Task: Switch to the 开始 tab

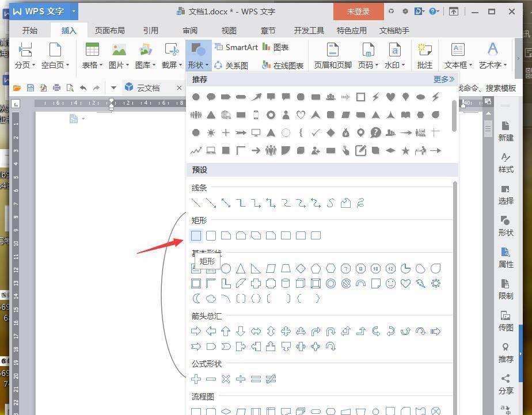Action: point(29,31)
